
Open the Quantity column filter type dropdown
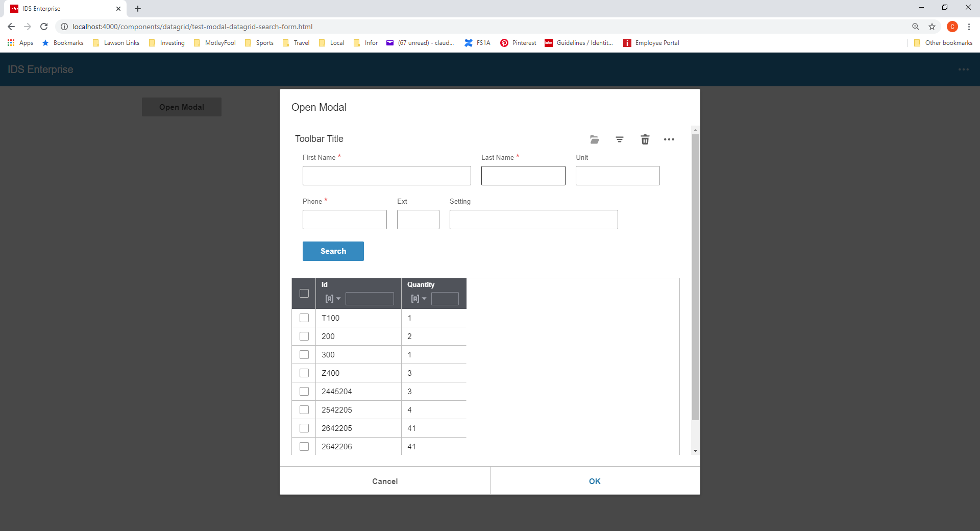coord(419,299)
